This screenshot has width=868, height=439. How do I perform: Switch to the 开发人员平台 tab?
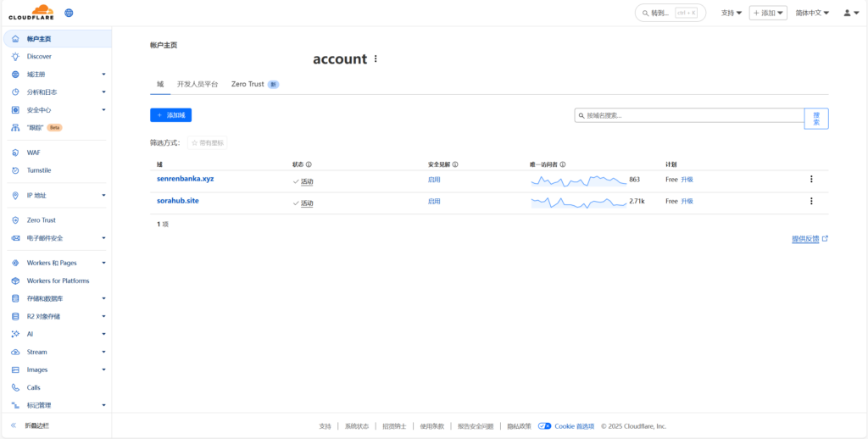(x=198, y=84)
